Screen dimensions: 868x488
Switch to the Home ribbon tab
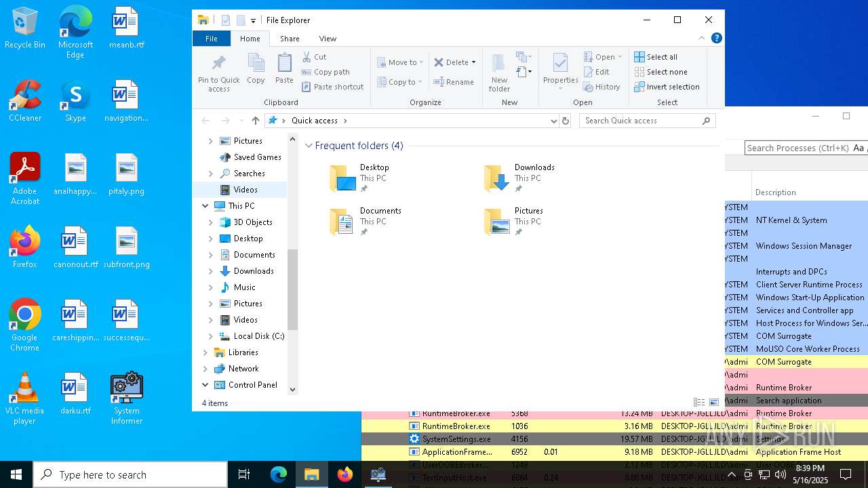250,39
